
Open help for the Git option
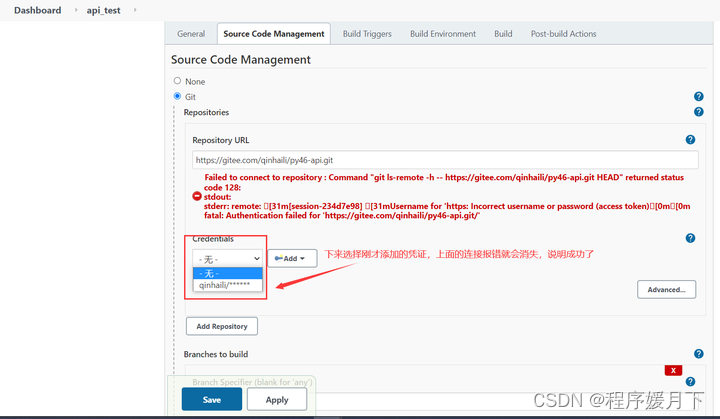pos(698,96)
